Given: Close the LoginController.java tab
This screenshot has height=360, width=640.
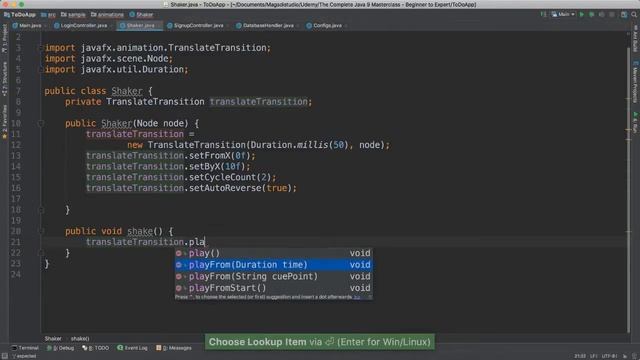Looking at the screenshot, I should 111,26.
